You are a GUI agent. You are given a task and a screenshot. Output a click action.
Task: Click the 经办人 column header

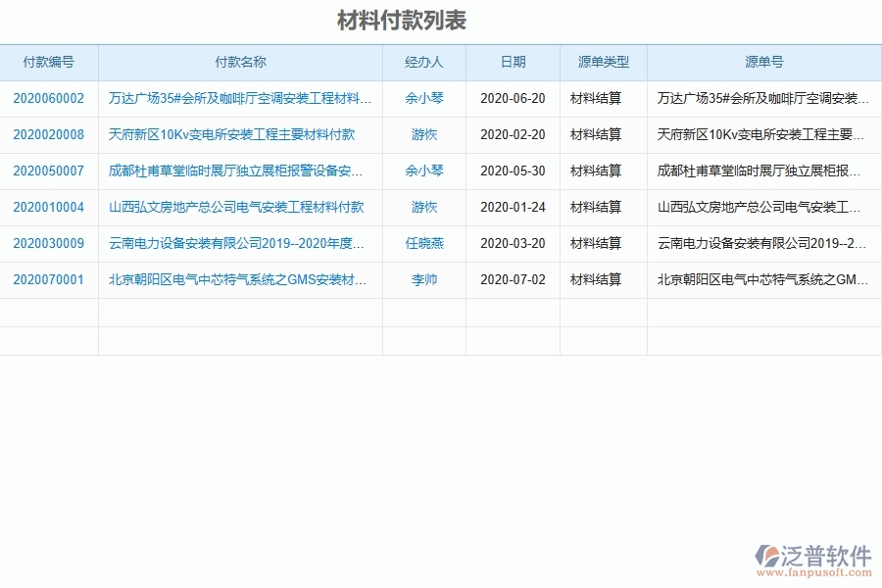pyautogui.click(x=423, y=63)
